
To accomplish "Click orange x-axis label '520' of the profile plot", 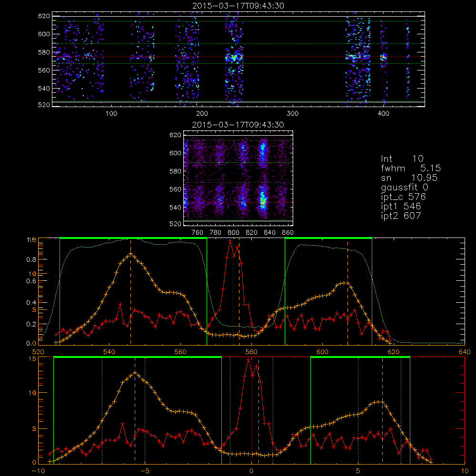I will pos(38,352).
